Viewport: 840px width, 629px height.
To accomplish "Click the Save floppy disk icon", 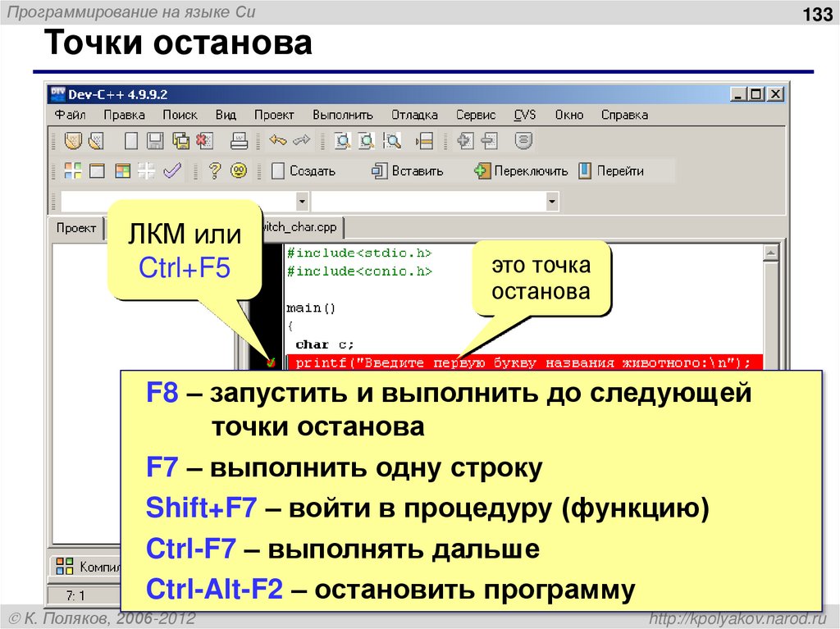I will [x=155, y=141].
